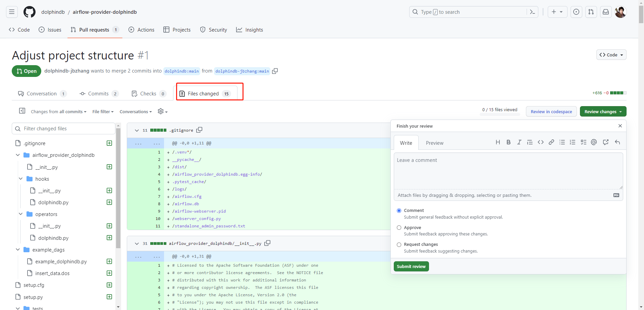Screen dimensions: 644x310
Task: Switch to the Files changed tab
Action: pos(205,94)
